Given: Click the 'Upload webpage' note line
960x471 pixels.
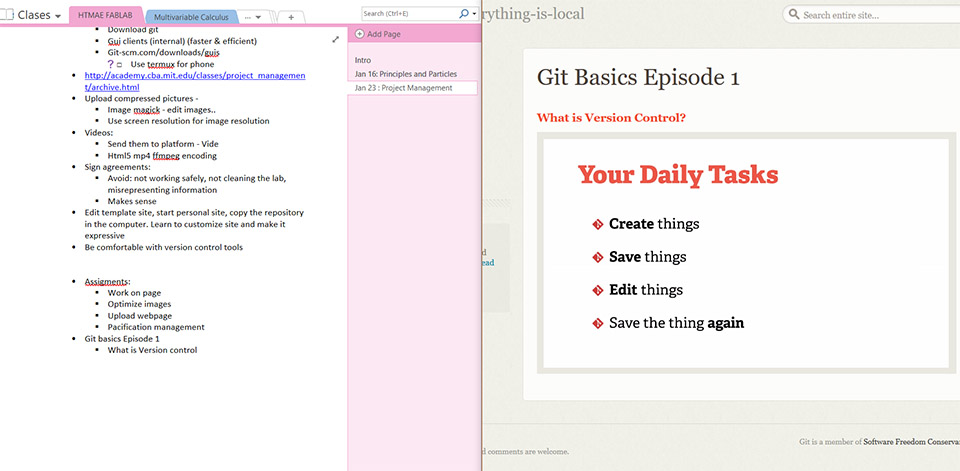Looking at the screenshot, I should pyautogui.click(x=138, y=315).
